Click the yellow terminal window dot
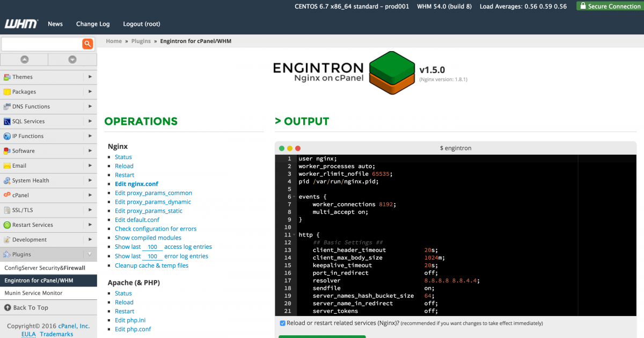Screen dimensions: 644x338 [290, 148]
